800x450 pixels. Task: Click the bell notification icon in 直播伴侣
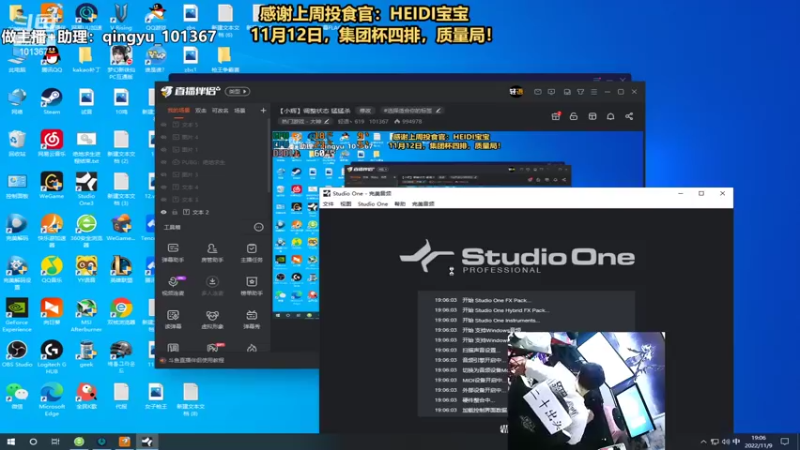[x=610, y=116]
